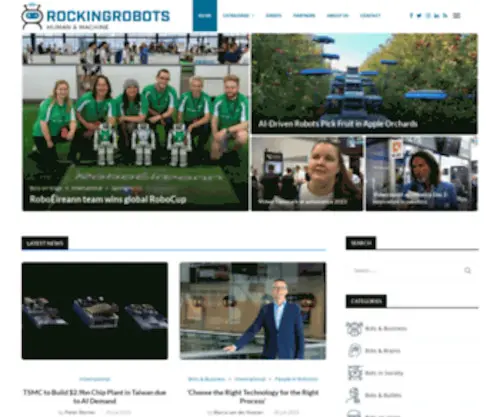Click the Bots & Brains category icon

pos(354,351)
